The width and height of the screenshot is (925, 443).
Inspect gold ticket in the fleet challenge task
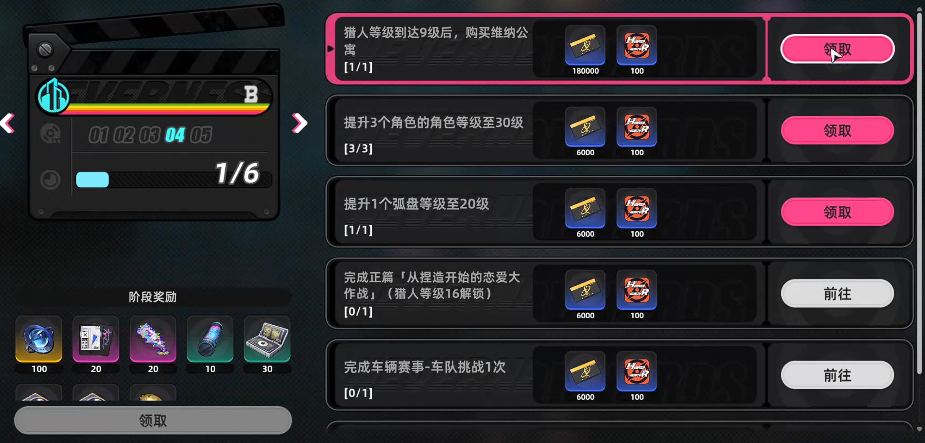coord(585,371)
